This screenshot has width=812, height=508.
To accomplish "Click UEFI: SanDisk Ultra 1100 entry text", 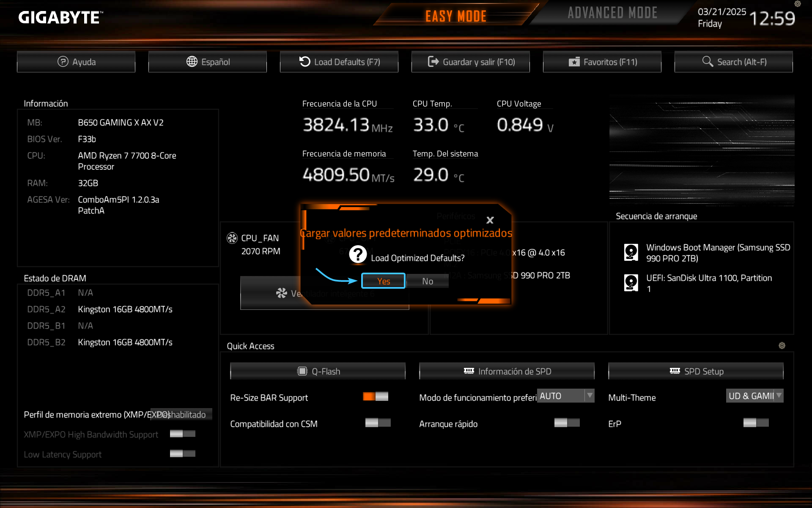I will [709, 283].
